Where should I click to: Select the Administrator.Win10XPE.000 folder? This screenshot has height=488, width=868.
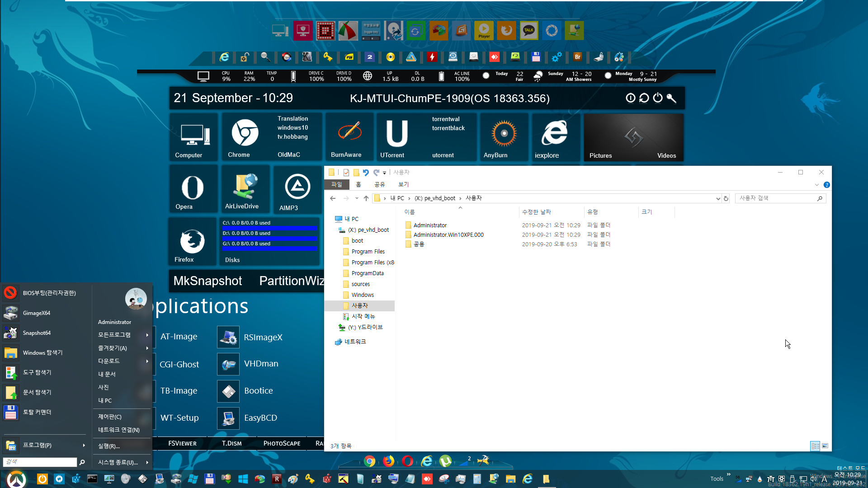coord(448,235)
